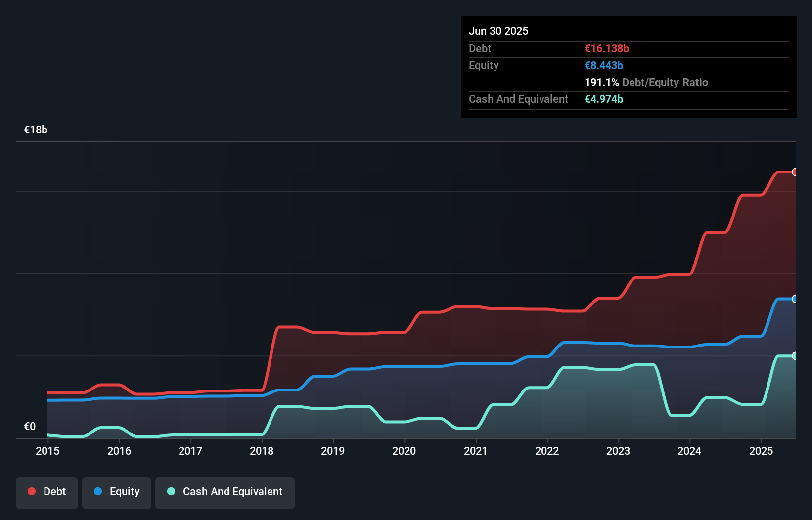Click the 2024 x-axis label
This screenshot has width=812, height=520.
tap(689, 451)
